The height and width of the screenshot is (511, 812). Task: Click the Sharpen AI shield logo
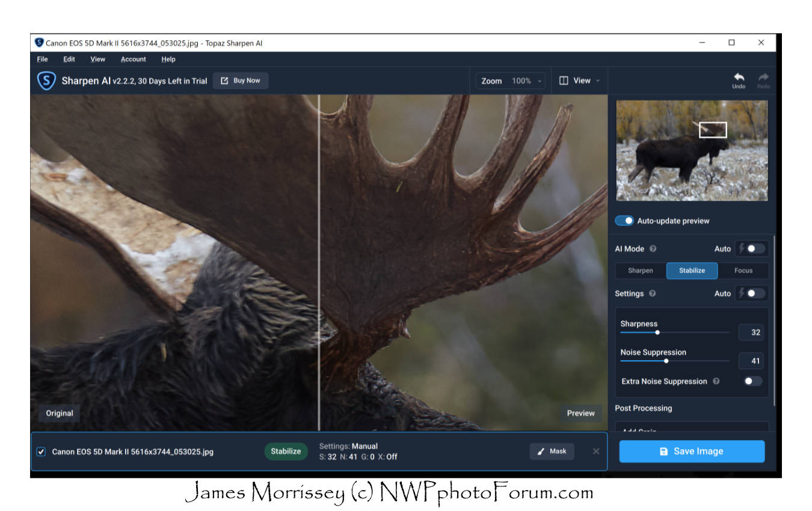46,81
